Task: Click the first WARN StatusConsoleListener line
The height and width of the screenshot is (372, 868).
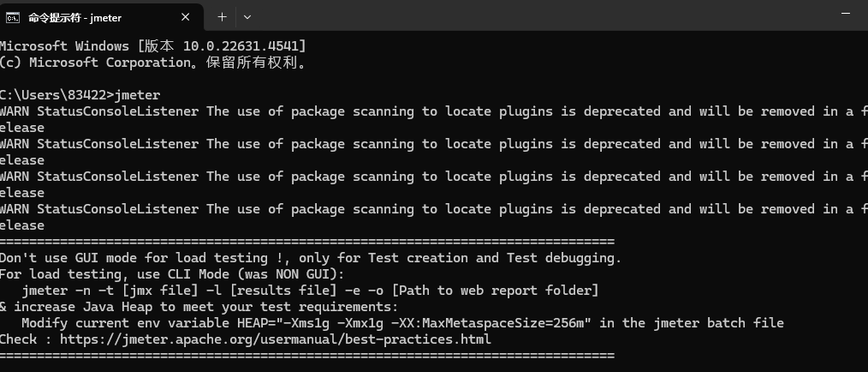Action: click(x=434, y=111)
